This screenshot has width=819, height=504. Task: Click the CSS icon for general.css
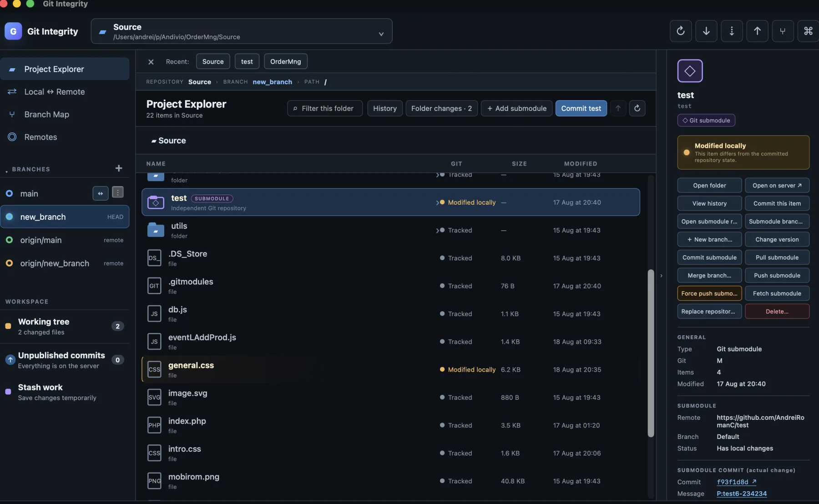154,369
